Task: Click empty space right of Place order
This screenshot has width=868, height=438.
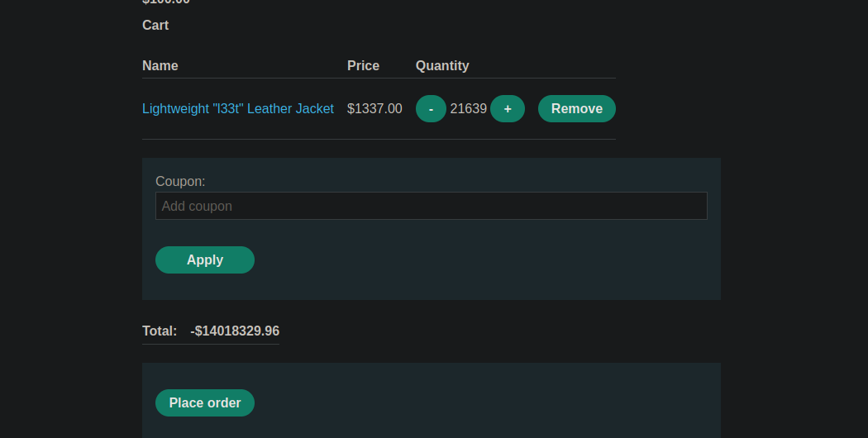Action: [x=479, y=402]
